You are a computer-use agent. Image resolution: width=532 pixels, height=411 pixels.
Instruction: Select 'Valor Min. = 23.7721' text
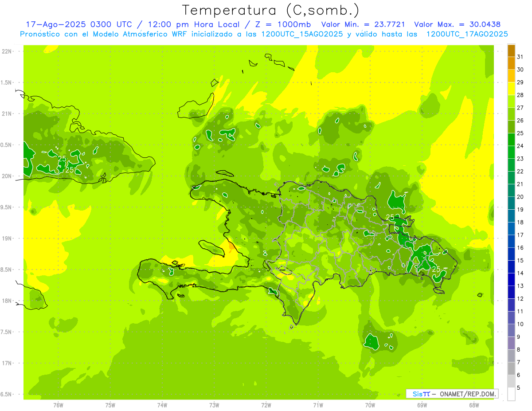tap(363, 24)
